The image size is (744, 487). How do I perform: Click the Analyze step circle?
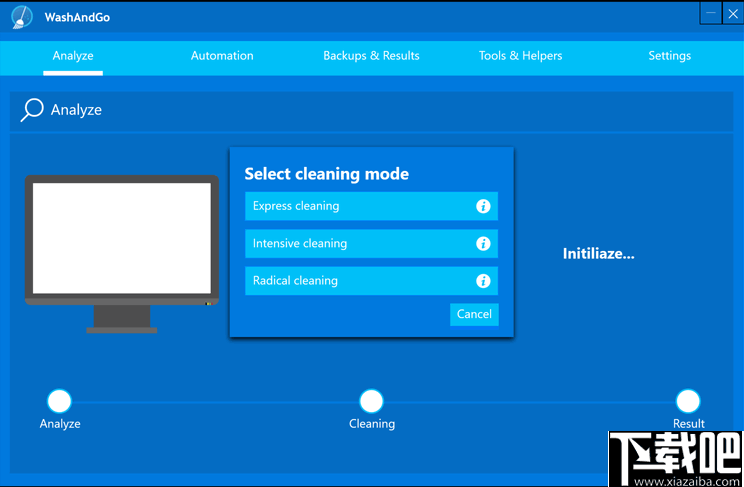point(59,401)
